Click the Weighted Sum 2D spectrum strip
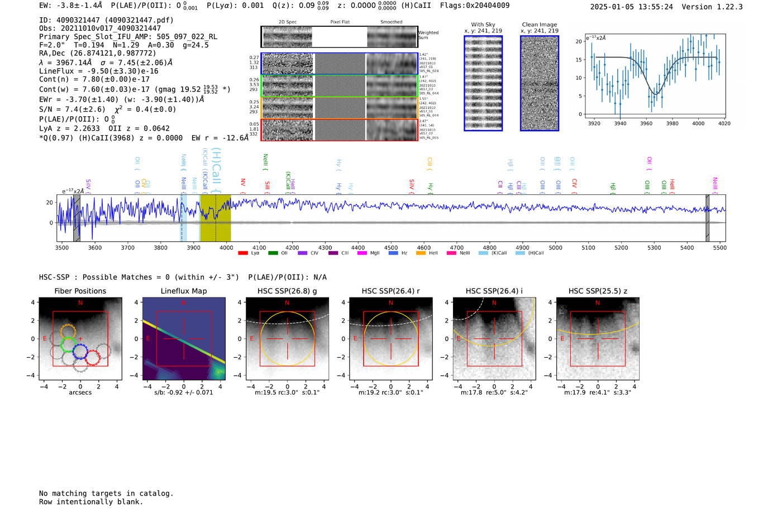782x532 pixels. click(x=340, y=37)
